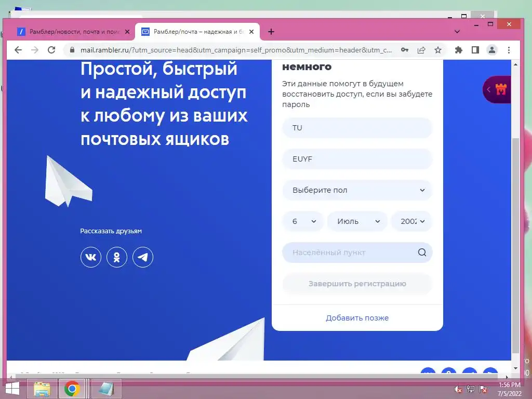The width and height of the screenshot is (532, 399).
Task: Click the Добавить позже link
Action: click(x=357, y=318)
